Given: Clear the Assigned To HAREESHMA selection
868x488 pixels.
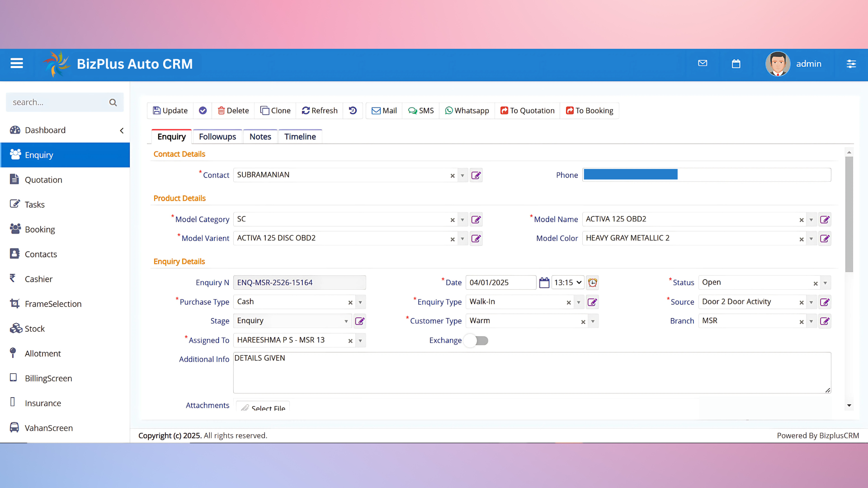Looking at the screenshot, I should click(x=350, y=341).
